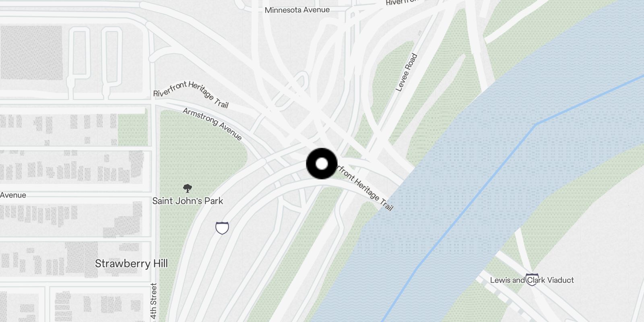Viewport: 644px width, 322px height.
Task: Select the Saint John's Park label
Action: (188, 201)
